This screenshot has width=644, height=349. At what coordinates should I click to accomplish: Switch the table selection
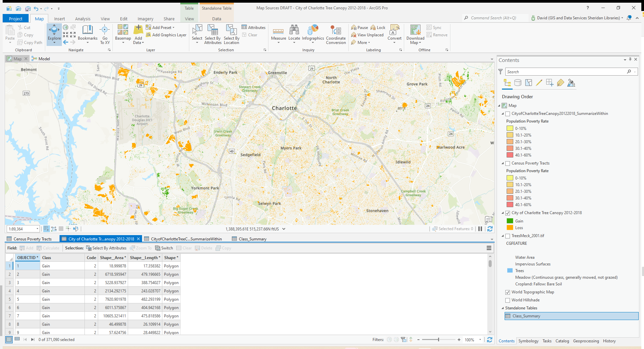pyautogui.click(x=164, y=248)
